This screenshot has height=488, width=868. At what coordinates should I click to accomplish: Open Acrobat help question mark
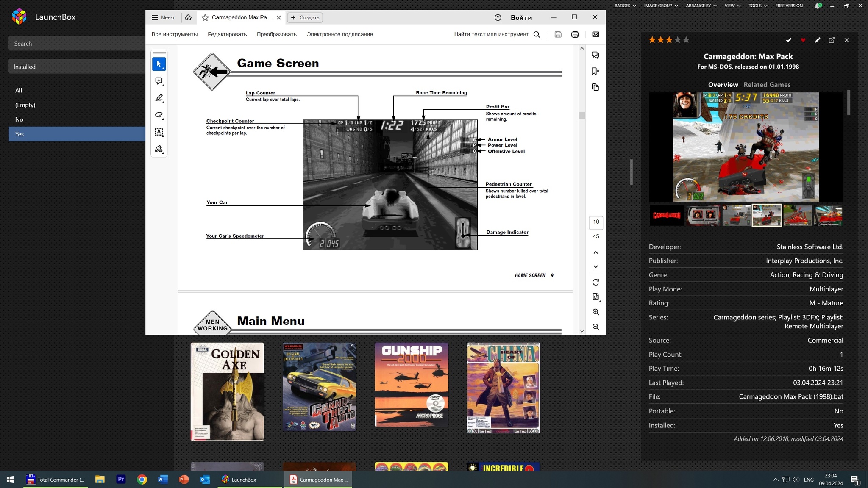pyautogui.click(x=498, y=17)
